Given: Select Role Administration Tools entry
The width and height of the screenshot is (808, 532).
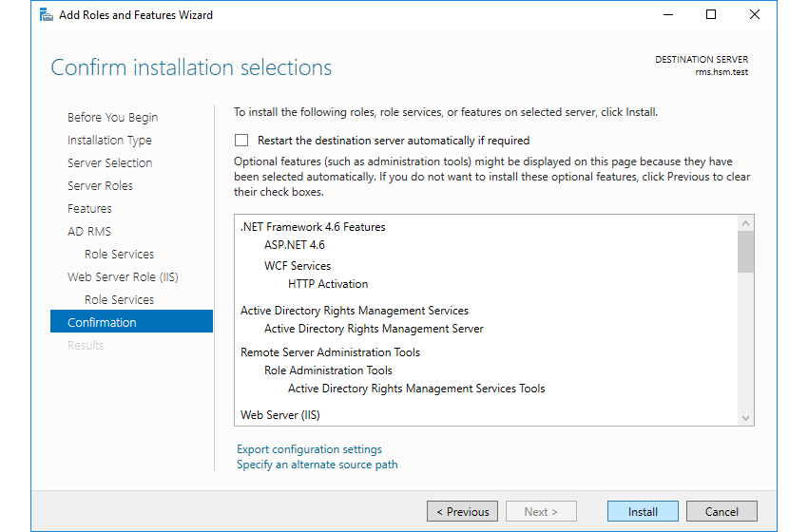Looking at the screenshot, I should 328,370.
